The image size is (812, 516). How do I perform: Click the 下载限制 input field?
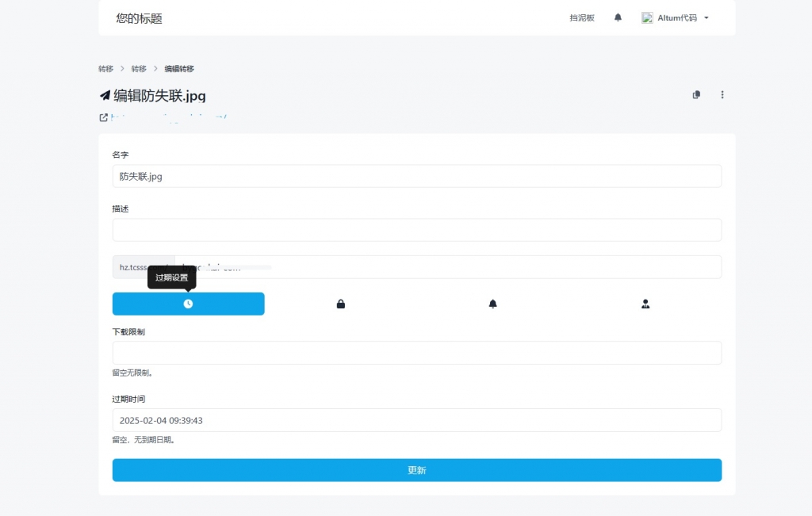416,353
